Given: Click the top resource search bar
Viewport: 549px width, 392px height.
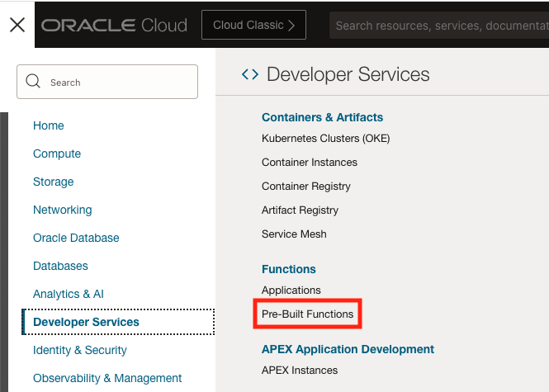Looking at the screenshot, I should [439, 26].
